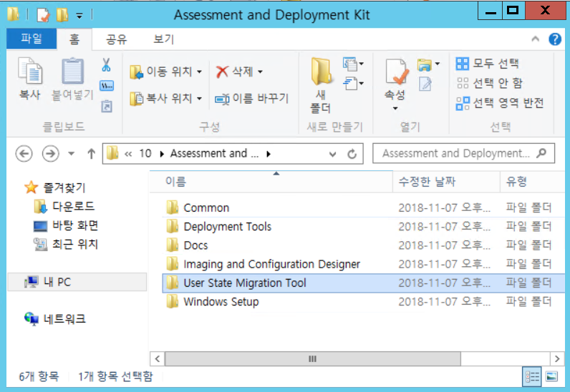Click the scroll left arrow of file list
Viewport: 570px width, 392px height.
[x=157, y=359]
